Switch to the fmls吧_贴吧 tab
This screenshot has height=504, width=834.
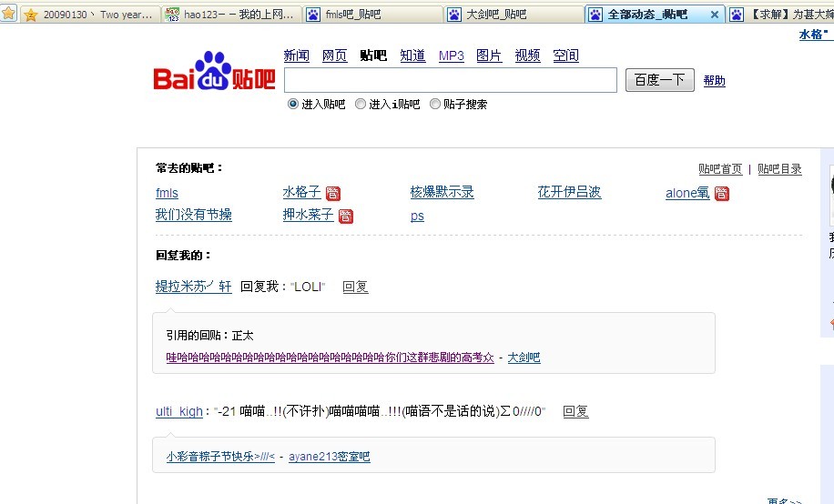point(372,15)
